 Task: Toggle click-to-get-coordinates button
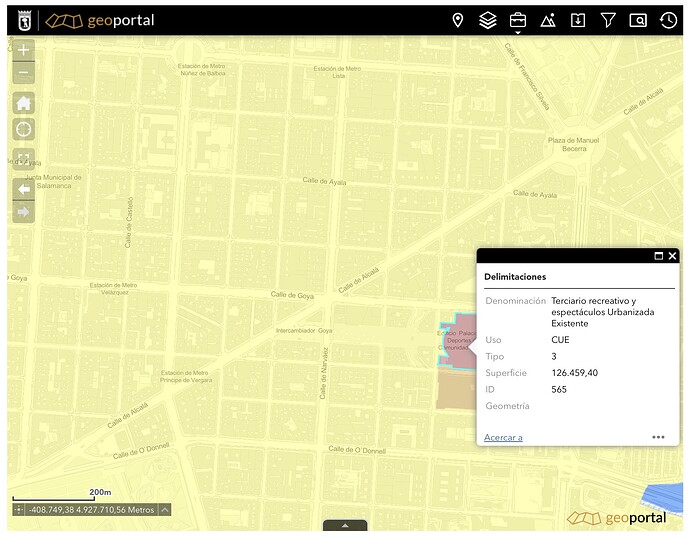click(18, 510)
